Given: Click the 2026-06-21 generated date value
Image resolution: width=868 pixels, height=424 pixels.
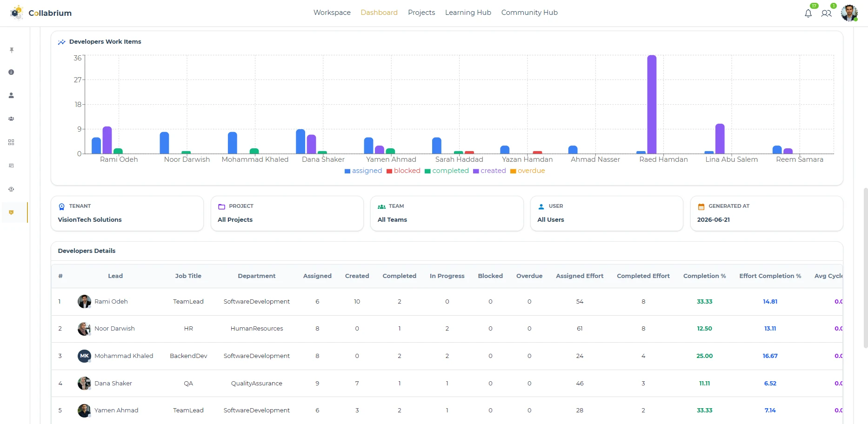Looking at the screenshot, I should [x=714, y=220].
